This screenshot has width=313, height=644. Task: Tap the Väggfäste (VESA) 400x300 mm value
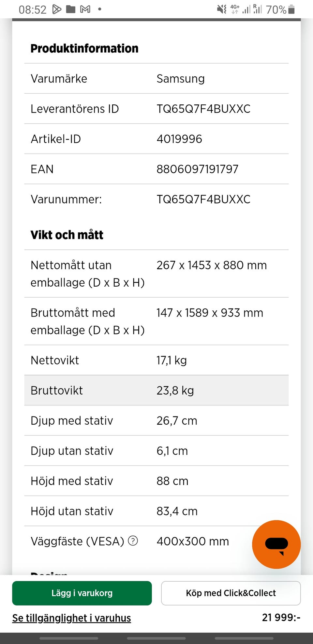193,541
